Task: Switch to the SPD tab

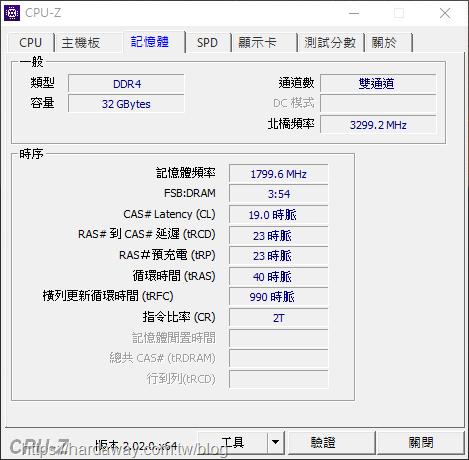Action: point(208,43)
